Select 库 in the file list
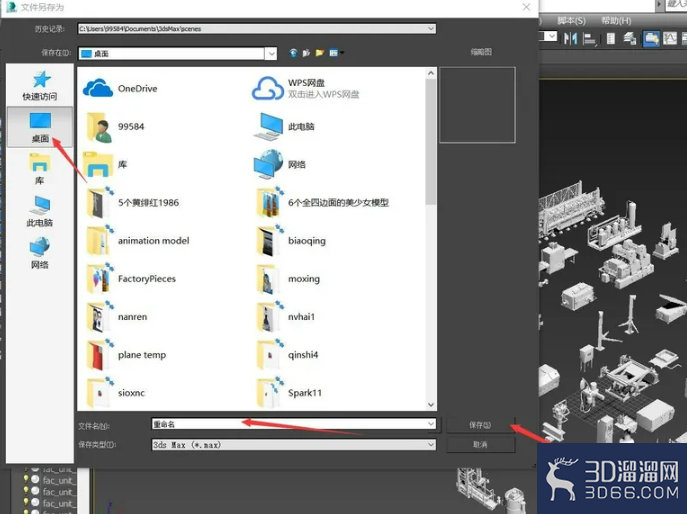Image resolution: width=687 pixels, height=514 pixels. [x=105, y=165]
